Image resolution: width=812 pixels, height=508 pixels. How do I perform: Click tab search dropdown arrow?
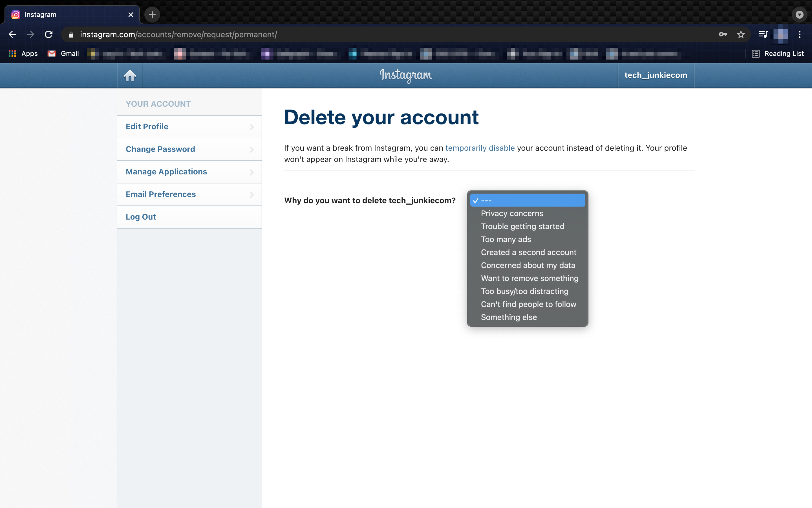pyautogui.click(x=800, y=14)
